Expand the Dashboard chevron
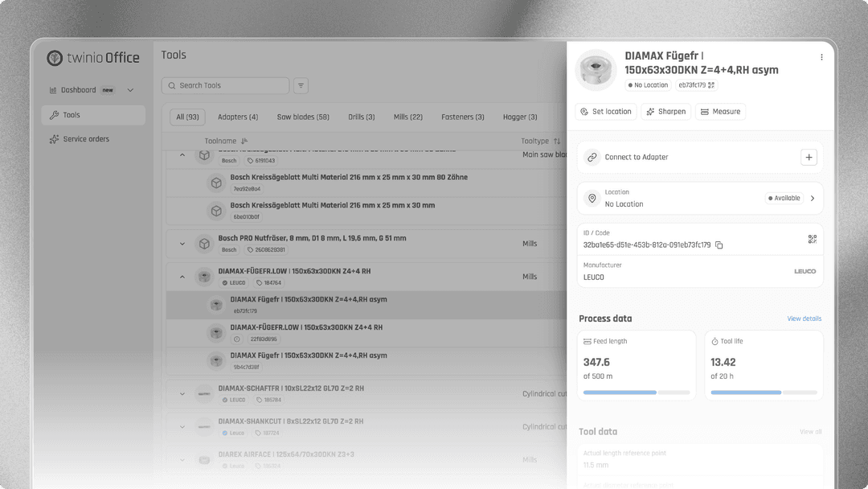Screen dimensions: 868x489 click(130, 90)
